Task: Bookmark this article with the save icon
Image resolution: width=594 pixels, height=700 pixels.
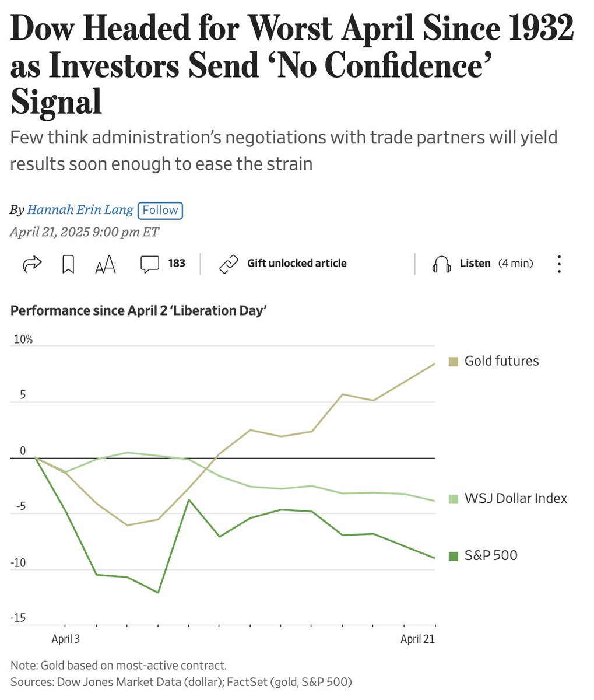Action: pos(68,264)
